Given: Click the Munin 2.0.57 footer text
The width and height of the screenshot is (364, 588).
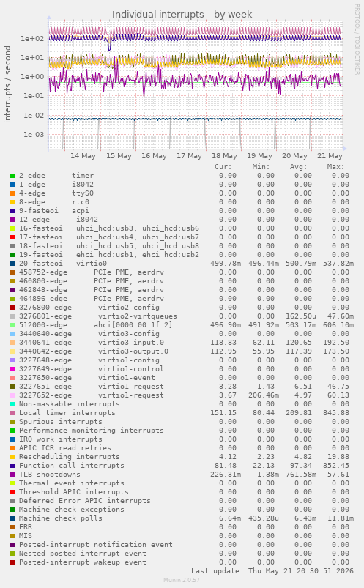Looking at the screenshot, I should click(x=182, y=580).
